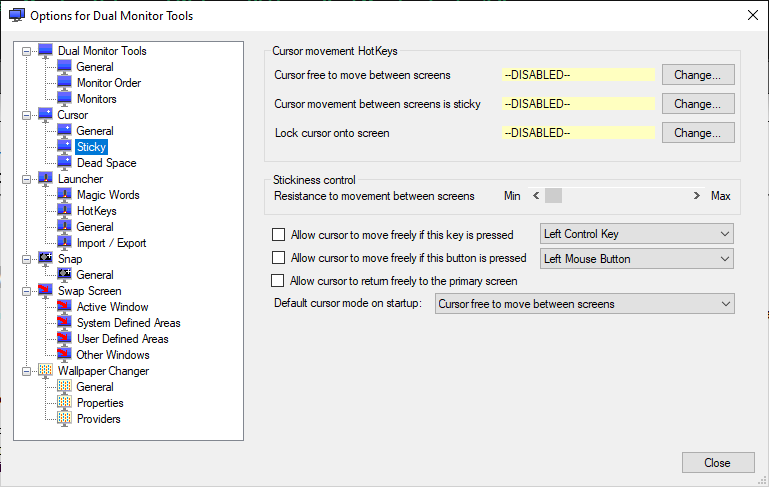
Task: Open the Left Control Key dropdown
Action: pos(637,234)
